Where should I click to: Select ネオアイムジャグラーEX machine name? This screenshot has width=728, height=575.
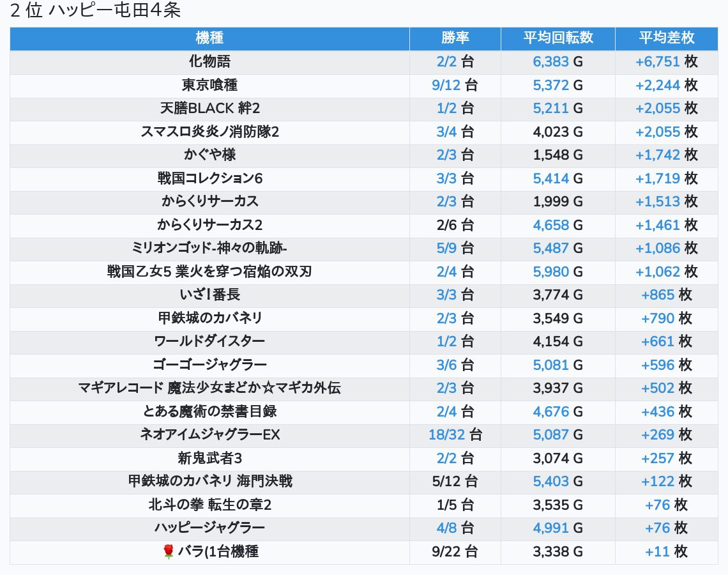[209, 435]
